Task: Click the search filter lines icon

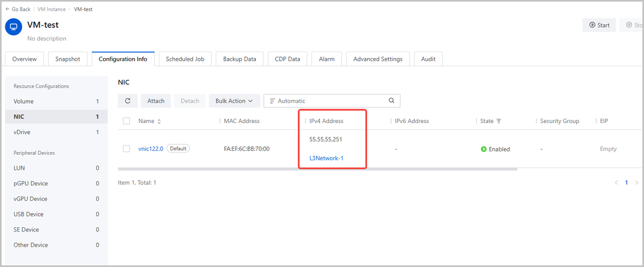Action: (272, 101)
